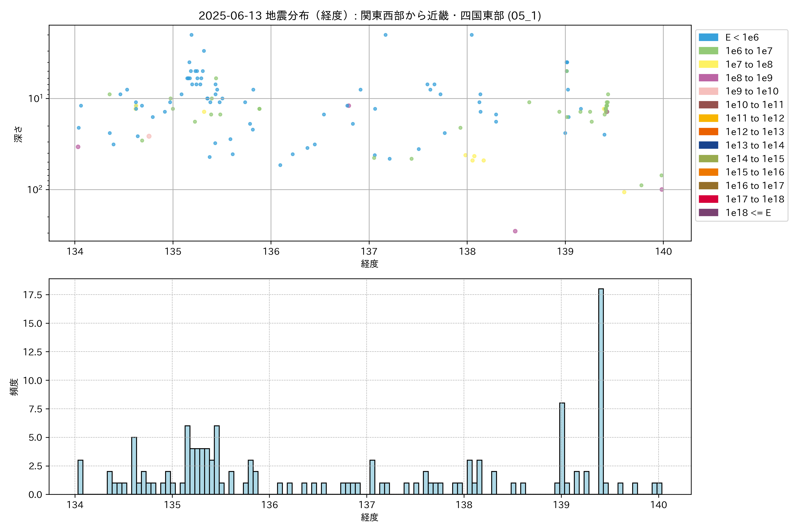This screenshot has width=798, height=532.
Task: Click the yellow 1e7 to 1e8 legend swatch
Action: click(708, 65)
